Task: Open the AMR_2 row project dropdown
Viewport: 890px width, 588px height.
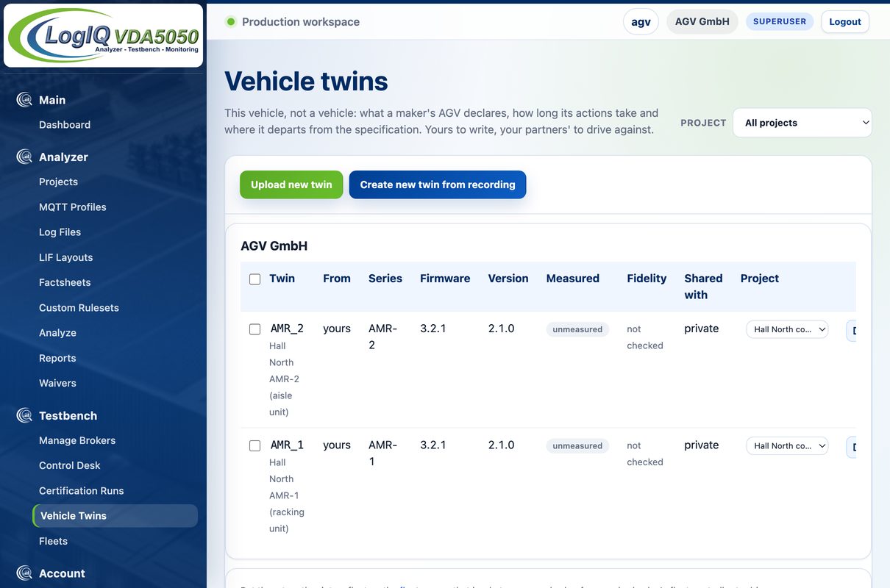Action: click(787, 329)
